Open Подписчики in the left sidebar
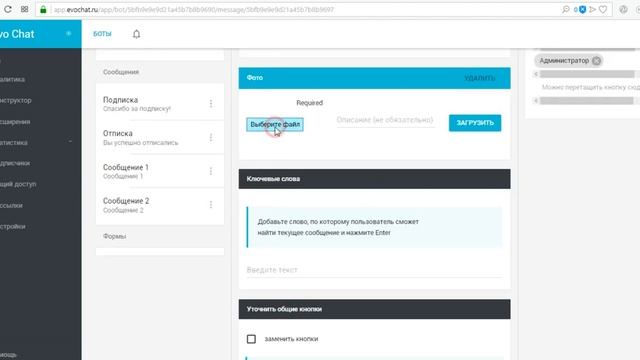 tap(15, 163)
